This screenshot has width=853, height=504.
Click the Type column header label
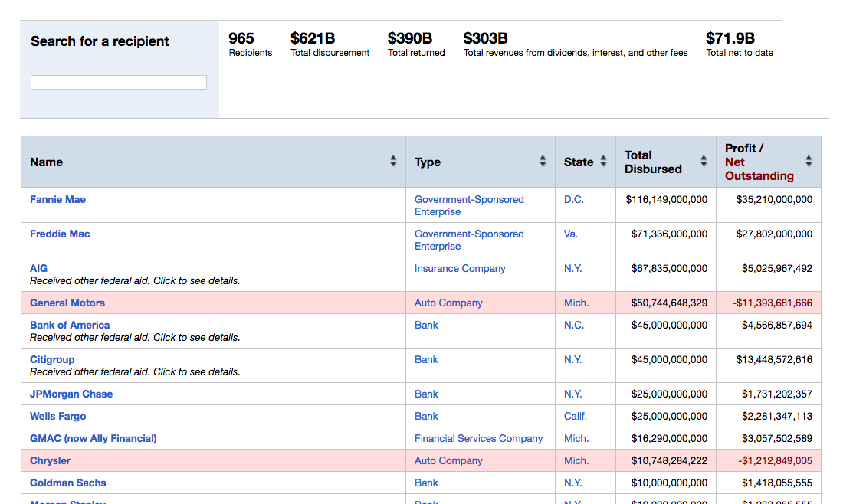click(x=428, y=162)
